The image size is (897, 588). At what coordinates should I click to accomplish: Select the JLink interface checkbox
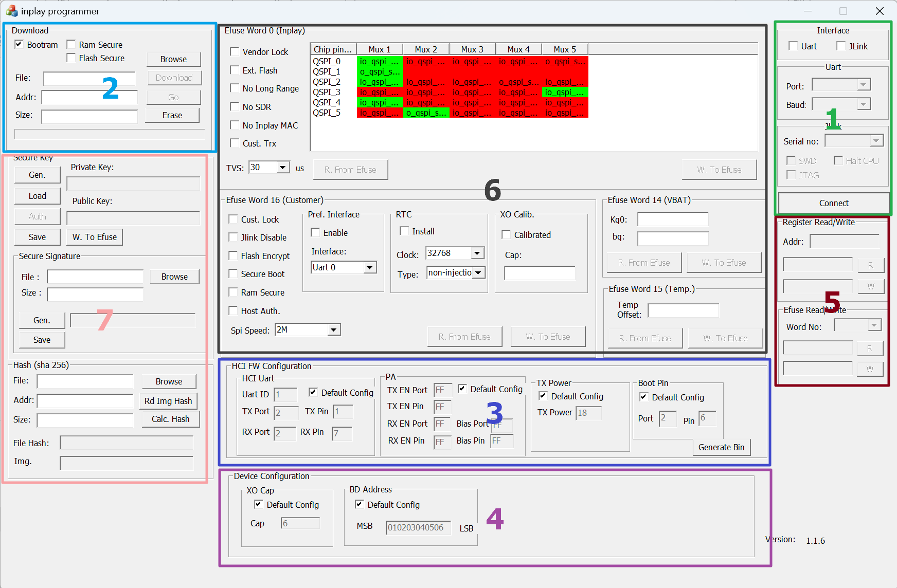pos(841,46)
